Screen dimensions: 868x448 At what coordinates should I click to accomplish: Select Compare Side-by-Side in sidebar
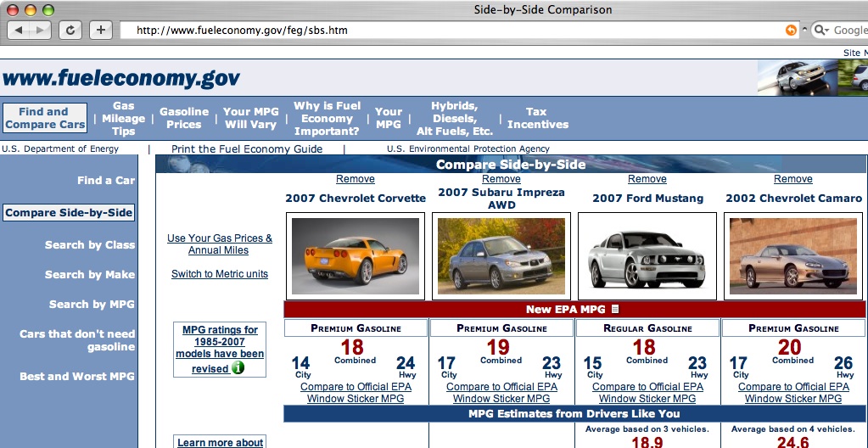[x=70, y=213]
